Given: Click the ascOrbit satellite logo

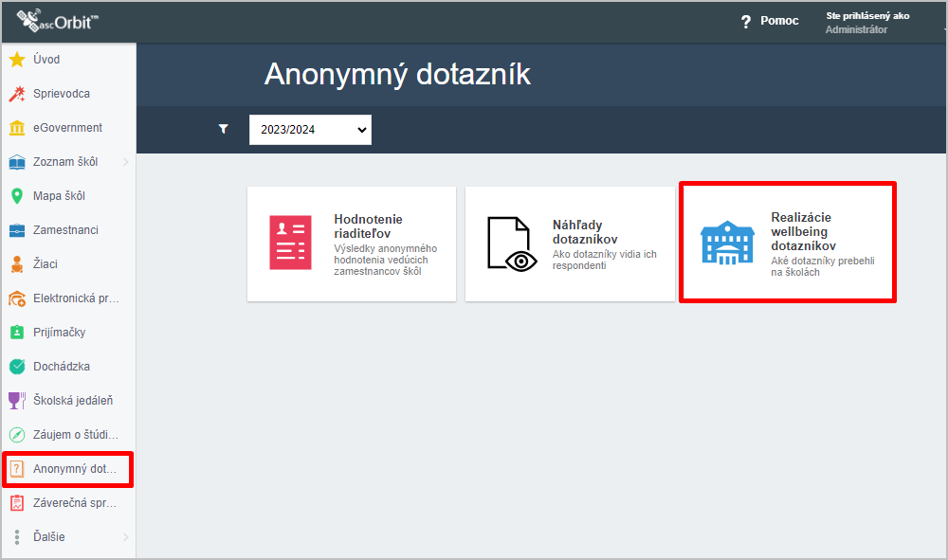Looking at the screenshot, I should tap(58, 21).
